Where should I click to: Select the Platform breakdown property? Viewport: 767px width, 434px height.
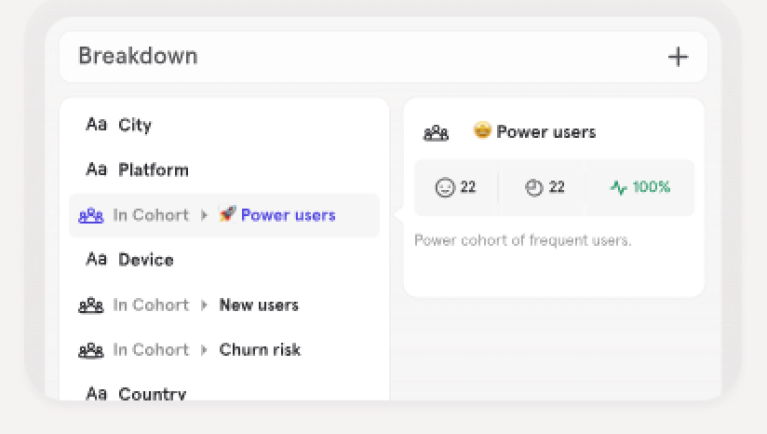click(x=153, y=170)
